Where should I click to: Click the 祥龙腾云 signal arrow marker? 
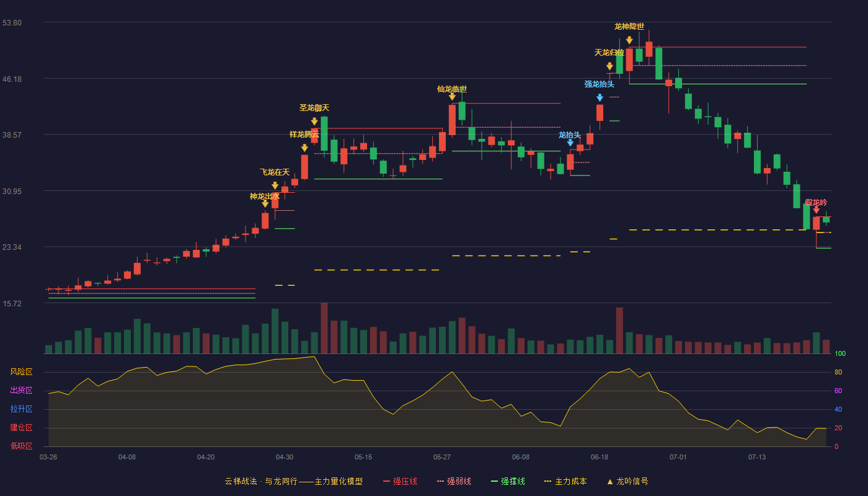304,148
